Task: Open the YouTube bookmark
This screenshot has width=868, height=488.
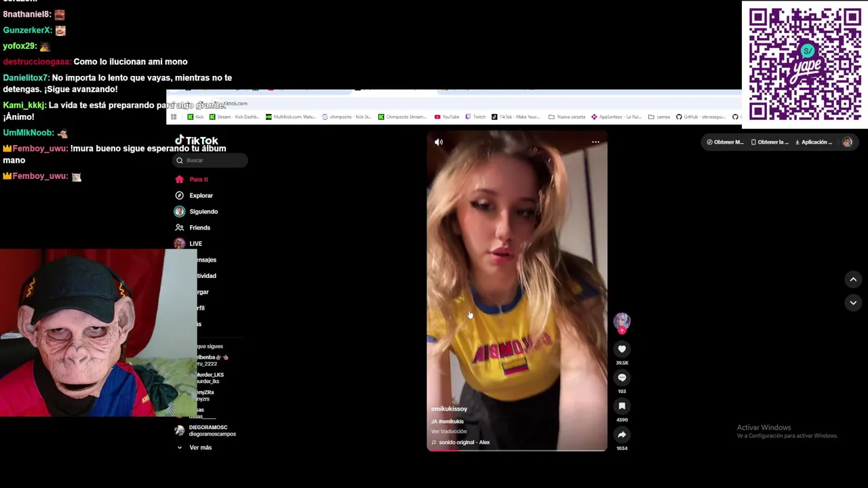Action: 447,117
